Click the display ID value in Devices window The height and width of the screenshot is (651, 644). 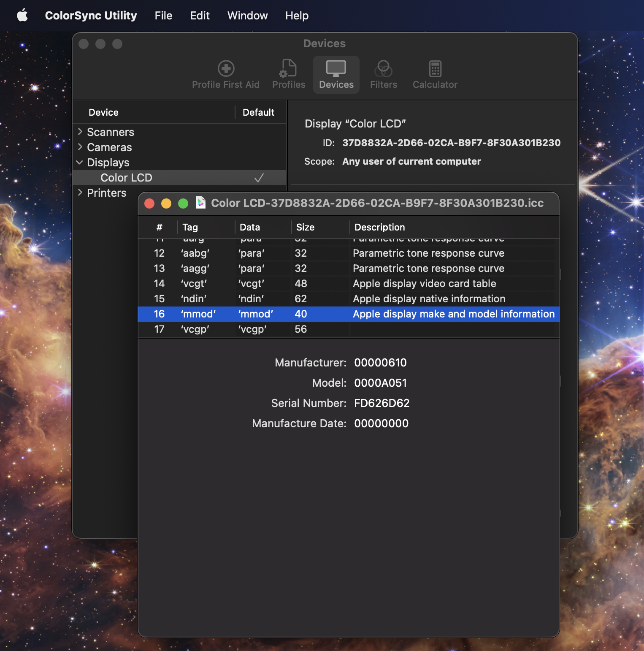click(x=451, y=143)
